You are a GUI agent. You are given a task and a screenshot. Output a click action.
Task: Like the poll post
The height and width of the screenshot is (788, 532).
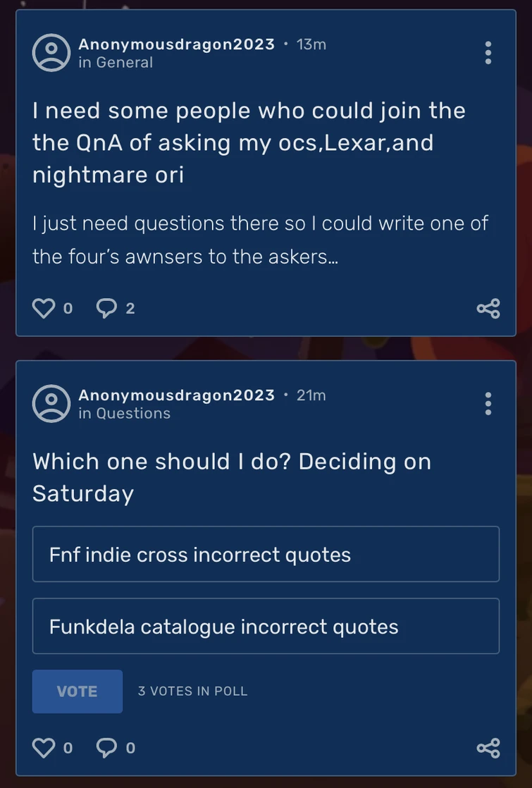click(44, 747)
